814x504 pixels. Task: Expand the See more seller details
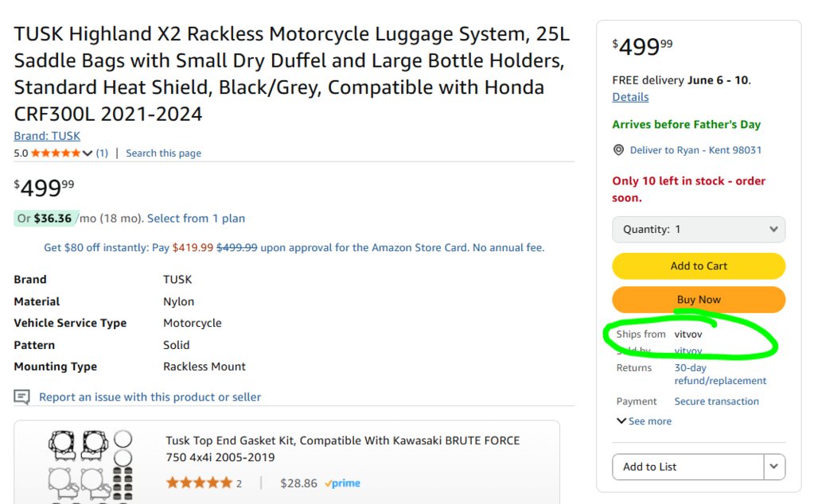644,421
